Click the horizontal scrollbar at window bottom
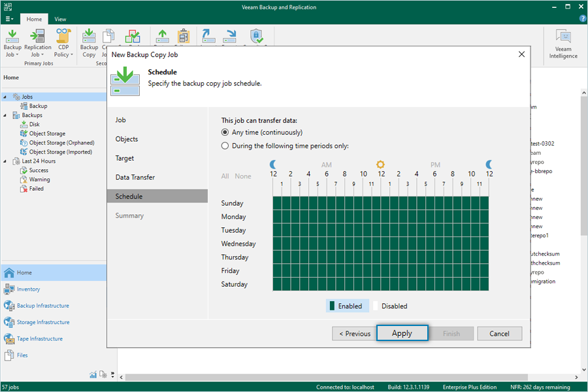Screen dimensions: 588x392 [x=326, y=377]
